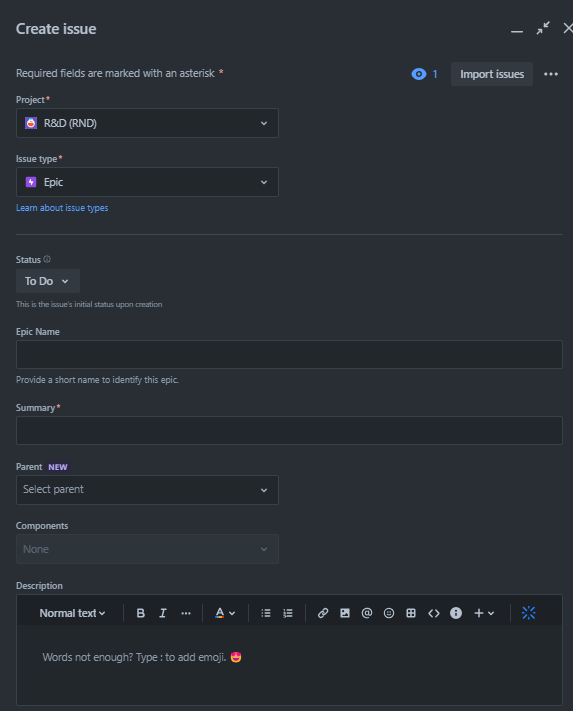This screenshot has height=711, width=573.
Task: Click the watcher count number 1
Action: (435, 74)
